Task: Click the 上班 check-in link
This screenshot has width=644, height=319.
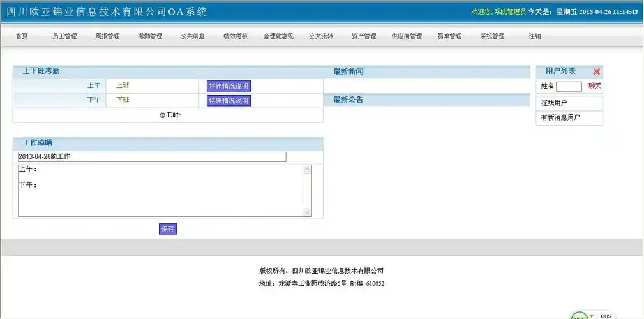Action: pos(123,85)
